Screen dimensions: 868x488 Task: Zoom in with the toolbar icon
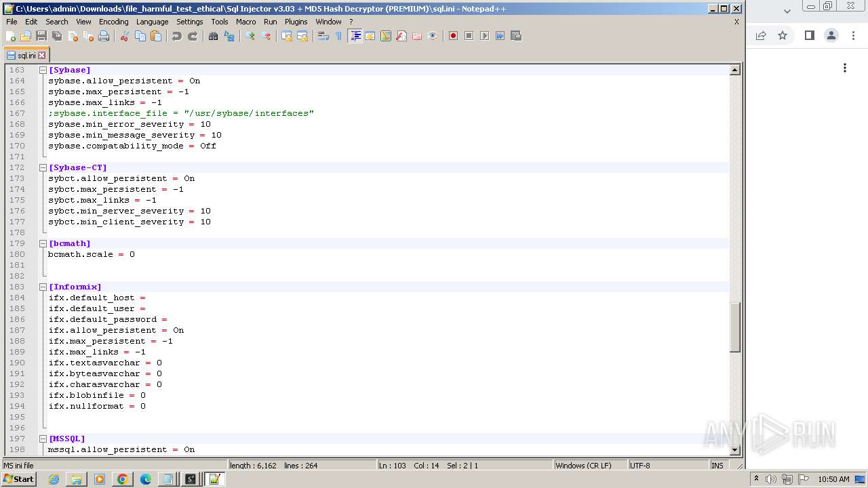pyautogui.click(x=250, y=36)
